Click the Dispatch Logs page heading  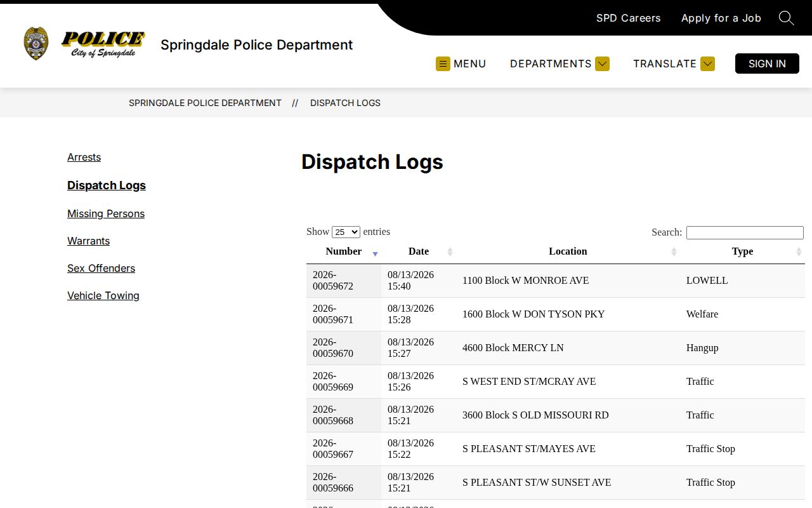coord(372,162)
